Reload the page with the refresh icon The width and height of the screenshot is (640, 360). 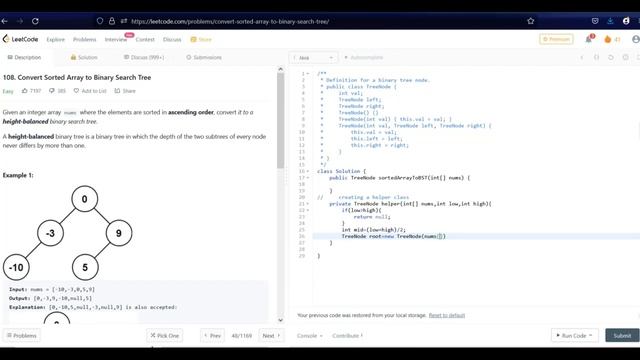click(35, 21)
